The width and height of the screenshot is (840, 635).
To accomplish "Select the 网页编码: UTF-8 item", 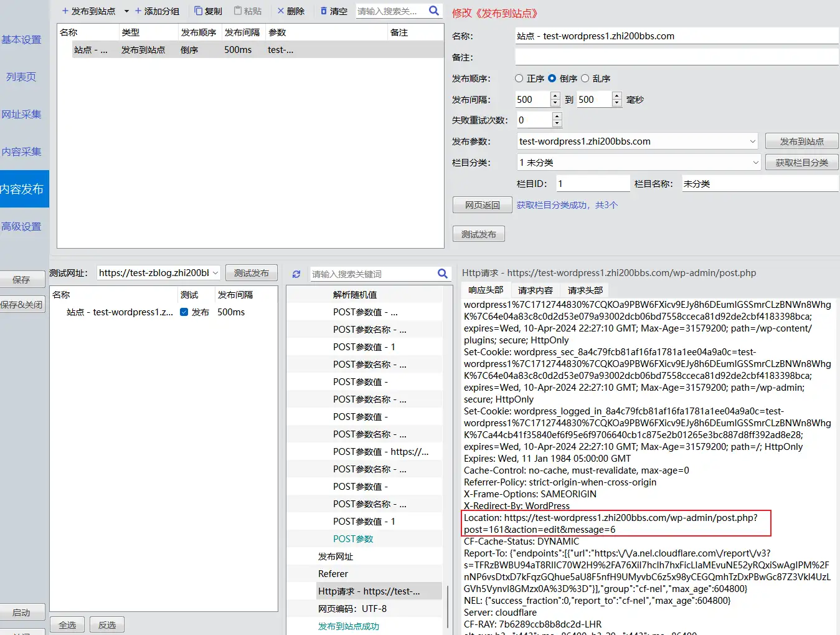I will pyautogui.click(x=352, y=609).
